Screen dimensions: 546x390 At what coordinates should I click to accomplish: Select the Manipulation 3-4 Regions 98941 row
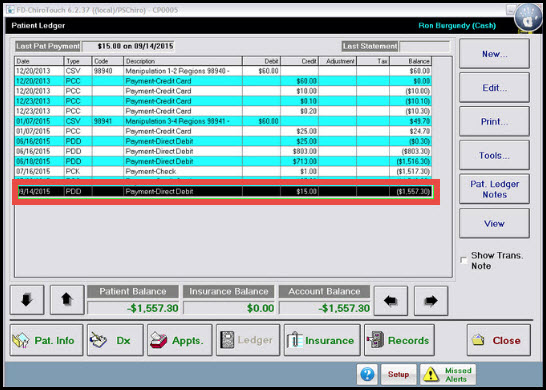pyautogui.click(x=223, y=121)
